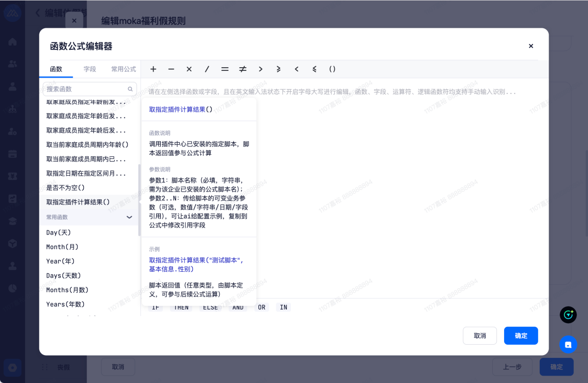The height and width of the screenshot is (383, 588).
Task: Click the function list scrollbar
Action: click(139, 200)
